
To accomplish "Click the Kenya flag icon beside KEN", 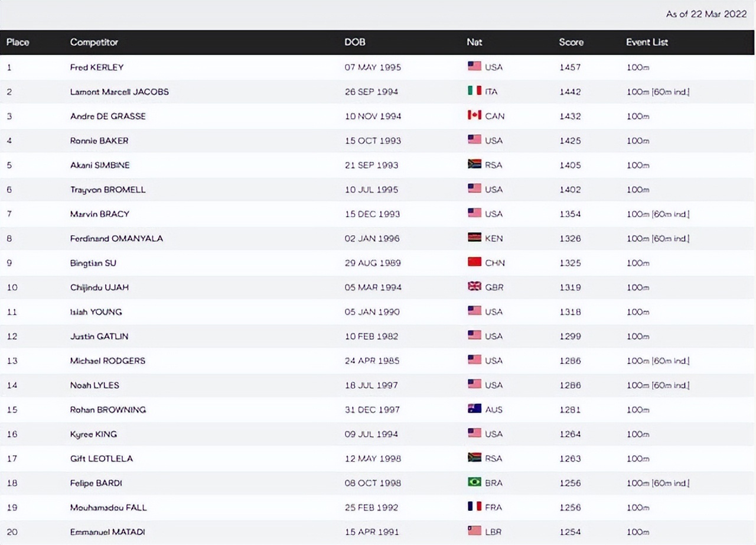I will click(474, 238).
